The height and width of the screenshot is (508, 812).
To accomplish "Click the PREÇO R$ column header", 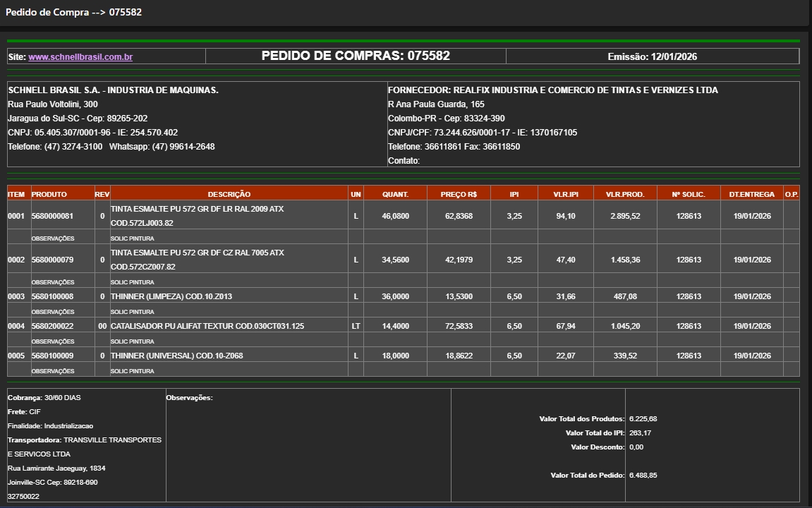I will 459,194.
